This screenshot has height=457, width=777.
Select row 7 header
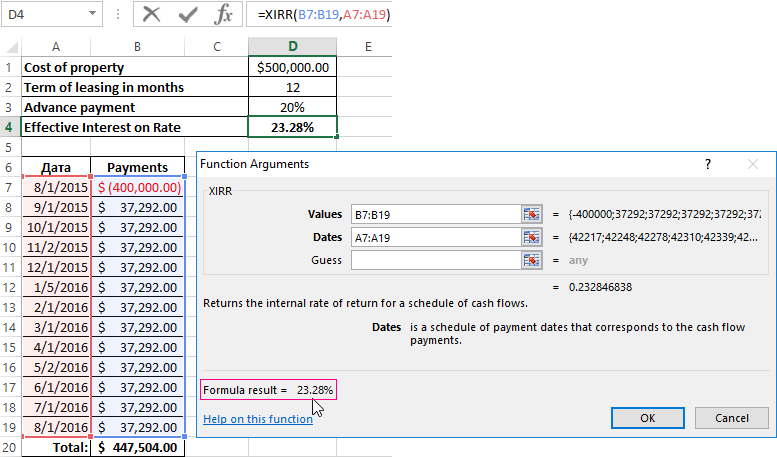(x=9, y=187)
